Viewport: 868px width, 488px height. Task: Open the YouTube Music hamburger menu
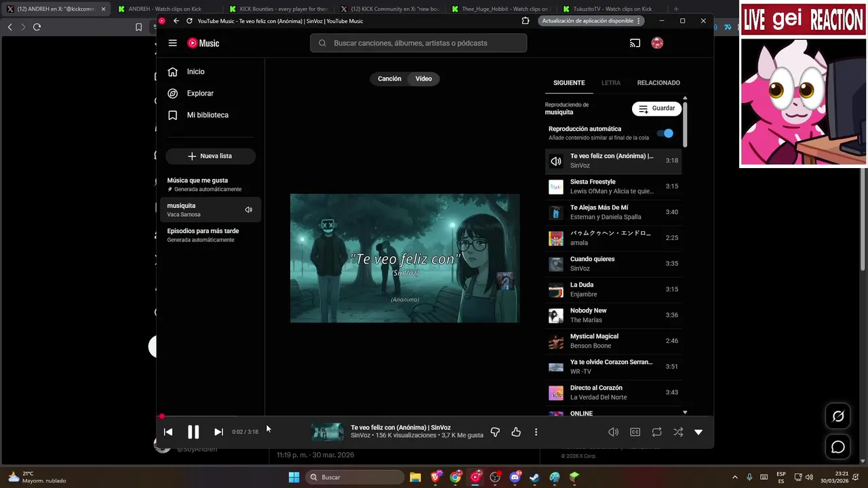point(173,43)
